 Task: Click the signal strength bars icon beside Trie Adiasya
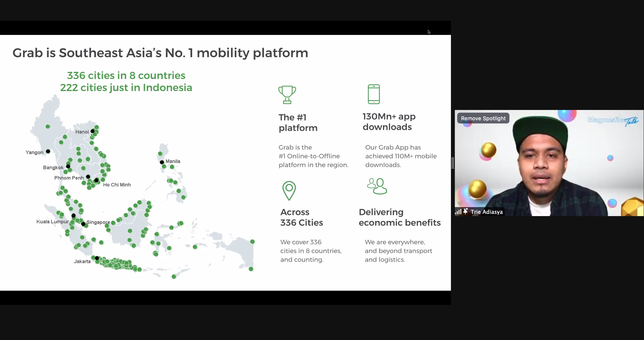(x=458, y=212)
